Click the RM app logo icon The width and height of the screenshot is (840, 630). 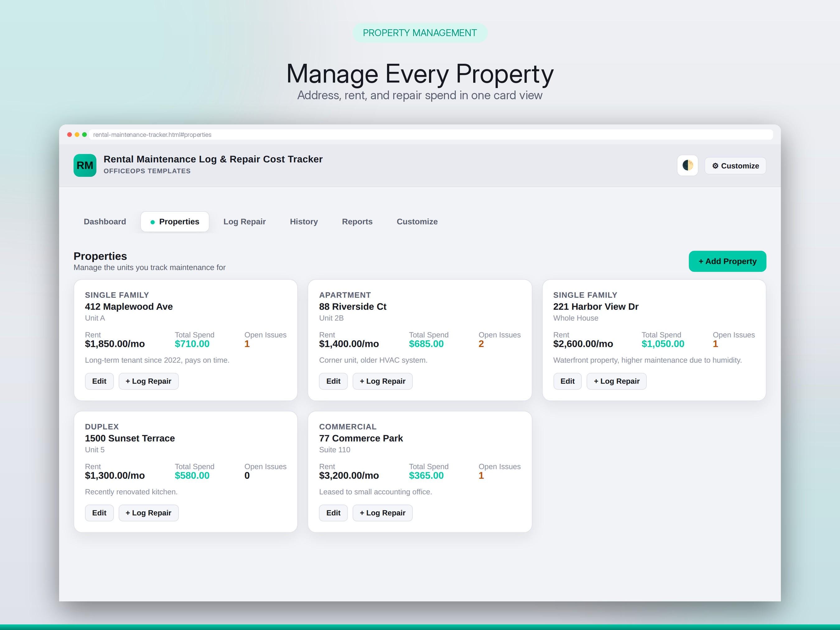point(85,165)
